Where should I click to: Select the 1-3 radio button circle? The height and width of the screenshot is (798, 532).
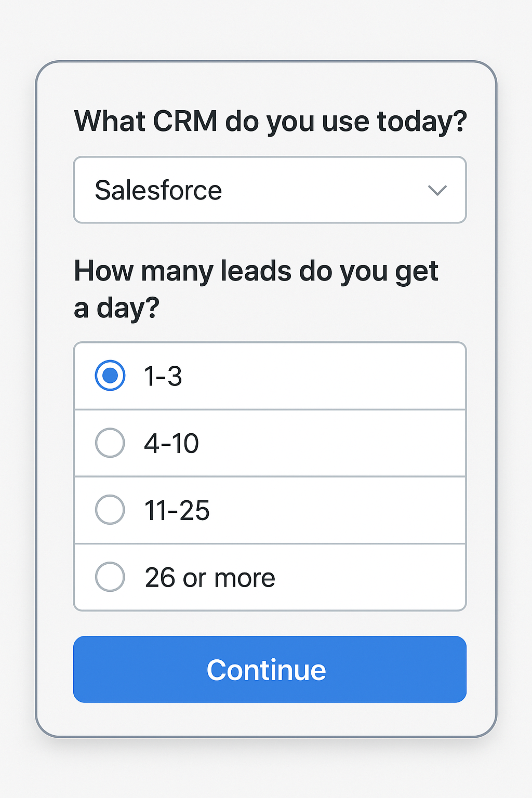point(110,375)
